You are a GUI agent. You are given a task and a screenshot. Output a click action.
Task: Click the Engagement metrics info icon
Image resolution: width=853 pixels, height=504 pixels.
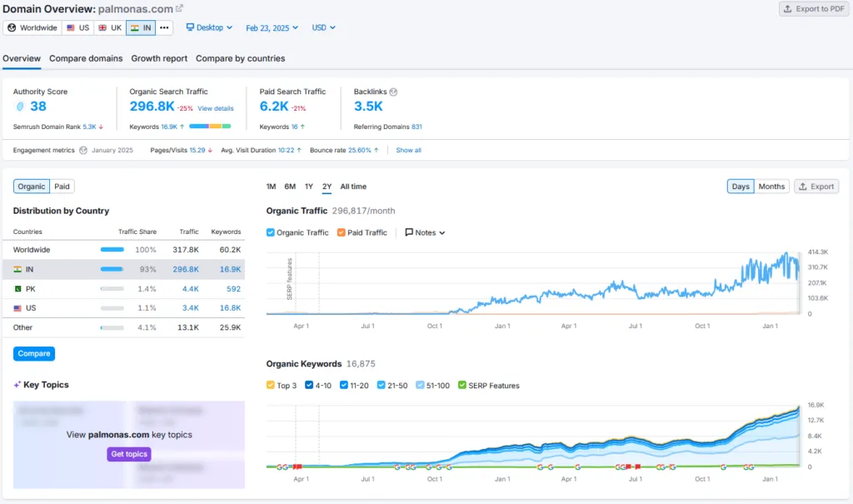(x=83, y=150)
